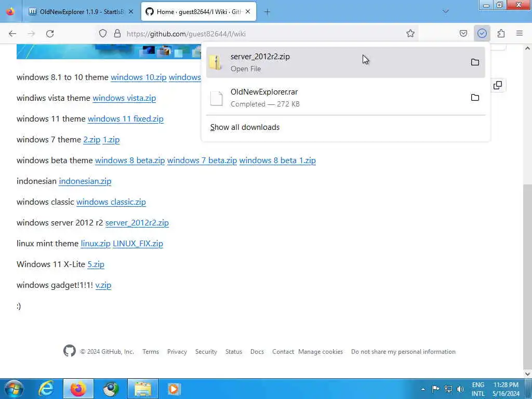Click Do not share my personal information
This screenshot has width=532, height=399.
coord(403,352)
